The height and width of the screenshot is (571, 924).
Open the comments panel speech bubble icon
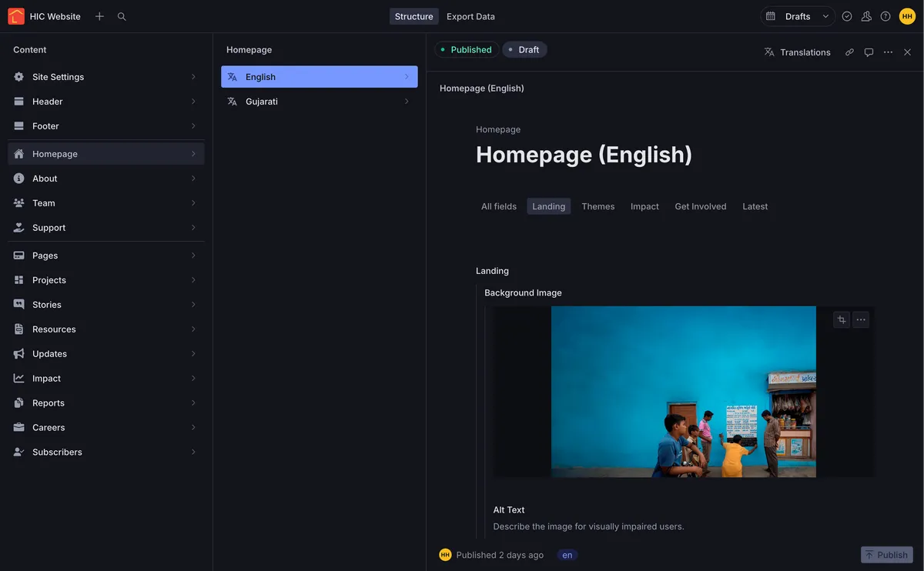[x=869, y=52]
